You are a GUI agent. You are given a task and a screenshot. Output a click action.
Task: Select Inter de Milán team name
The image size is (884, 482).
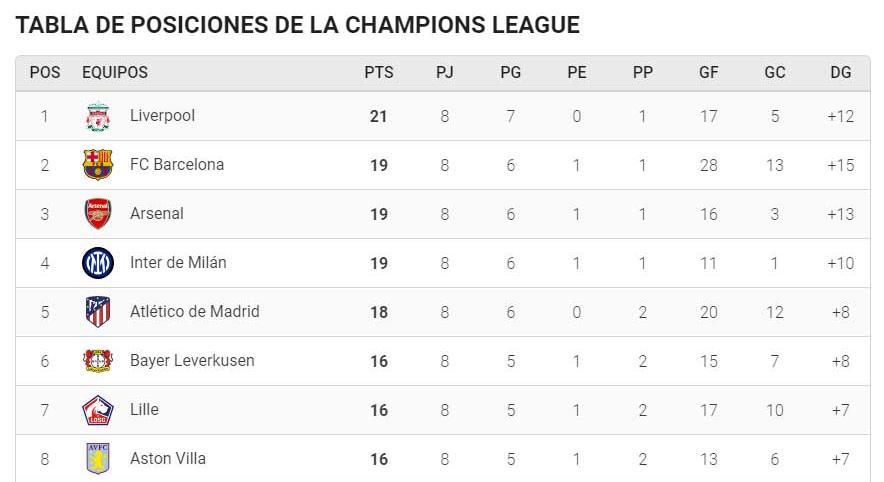click(x=178, y=263)
